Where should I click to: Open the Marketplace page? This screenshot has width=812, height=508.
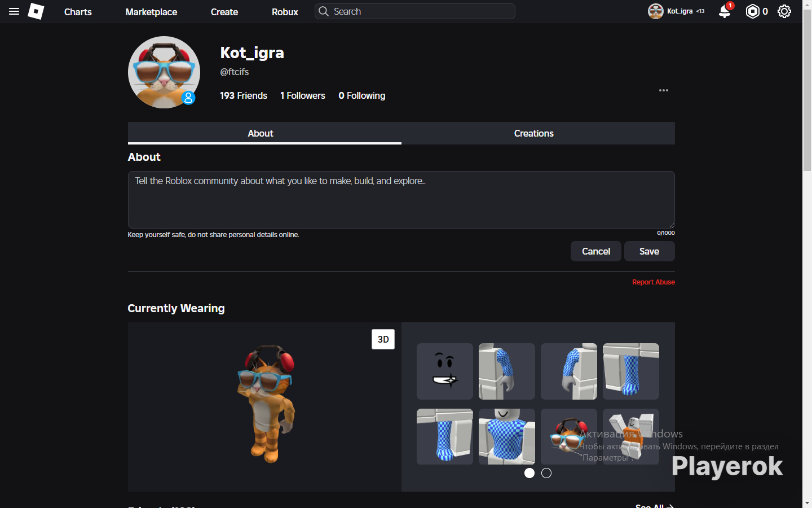click(151, 12)
